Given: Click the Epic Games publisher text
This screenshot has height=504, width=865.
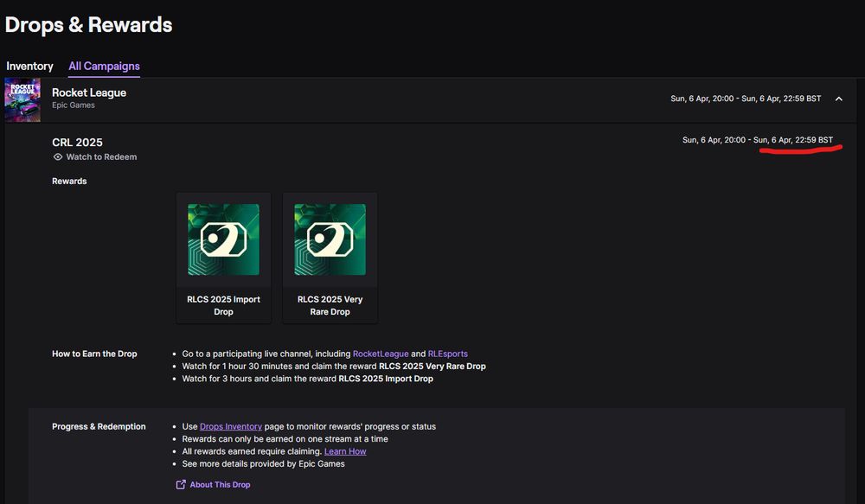Looking at the screenshot, I should [74, 105].
